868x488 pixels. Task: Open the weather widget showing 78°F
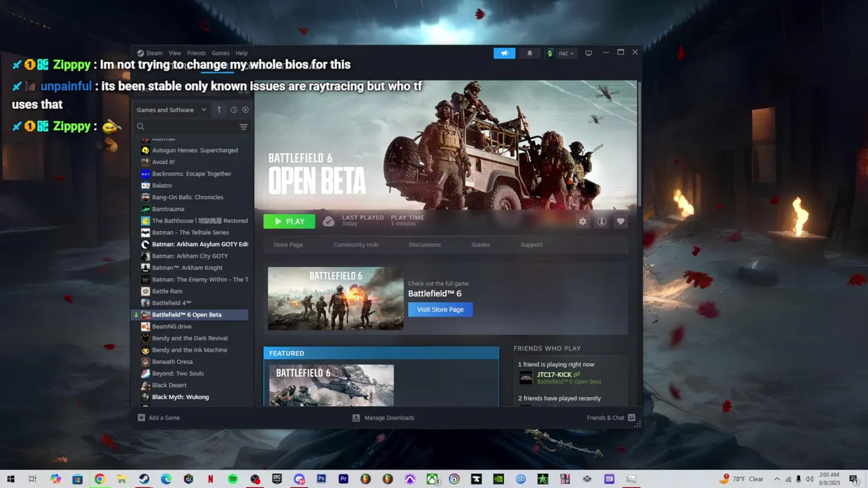point(742,479)
